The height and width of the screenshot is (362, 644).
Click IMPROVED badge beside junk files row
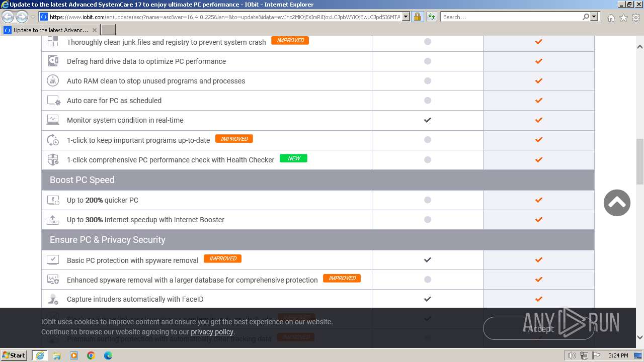[290, 40]
